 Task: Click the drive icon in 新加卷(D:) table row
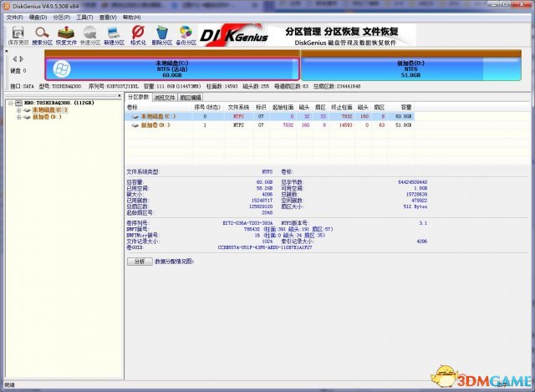pyautogui.click(x=135, y=125)
